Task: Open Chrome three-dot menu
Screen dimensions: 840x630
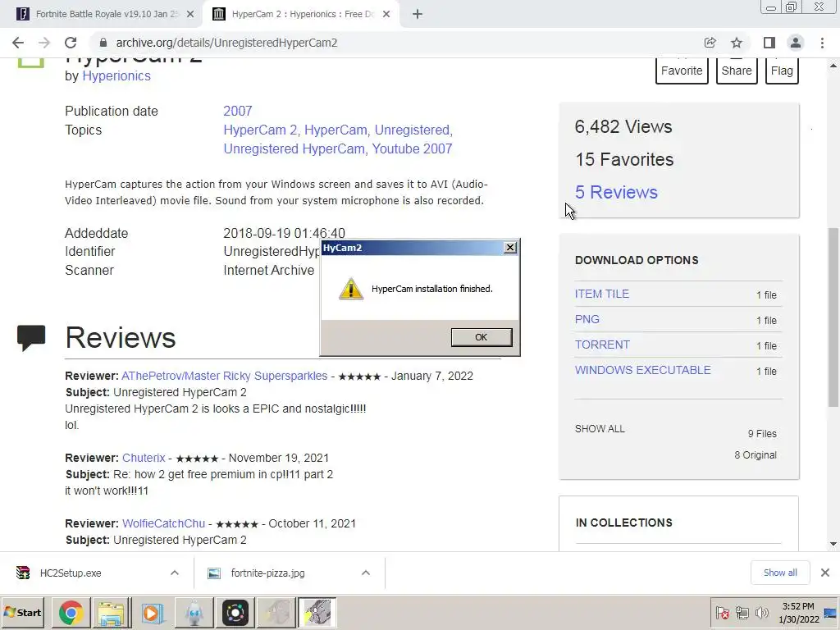Action: tap(822, 43)
